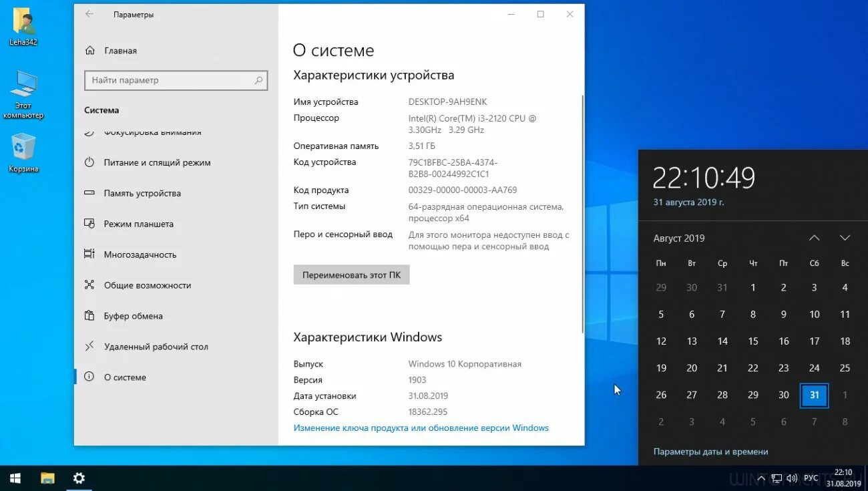The height and width of the screenshot is (491, 868).
Task: Open File Explorer from taskbar
Action: tap(47, 478)
